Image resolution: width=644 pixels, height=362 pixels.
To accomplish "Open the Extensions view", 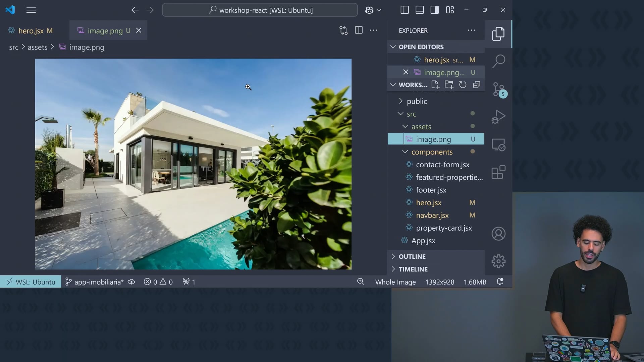I will click(498, 173).
